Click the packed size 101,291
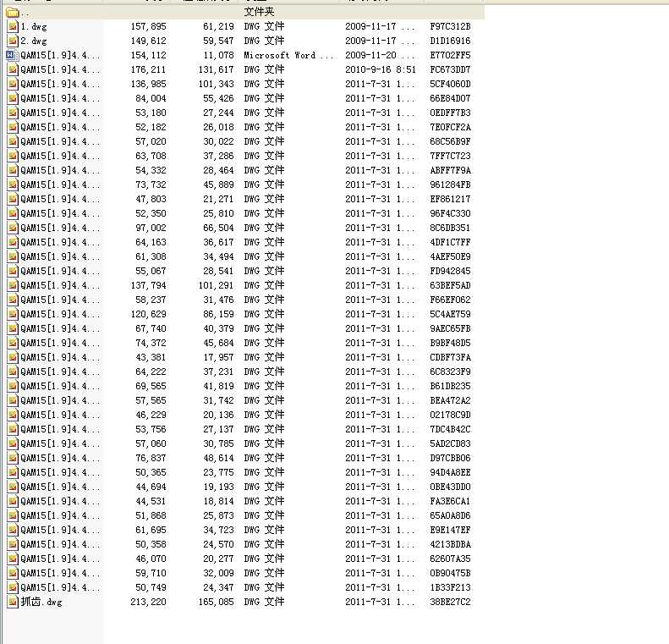669x644 pixels. click(x=216, y=285)
